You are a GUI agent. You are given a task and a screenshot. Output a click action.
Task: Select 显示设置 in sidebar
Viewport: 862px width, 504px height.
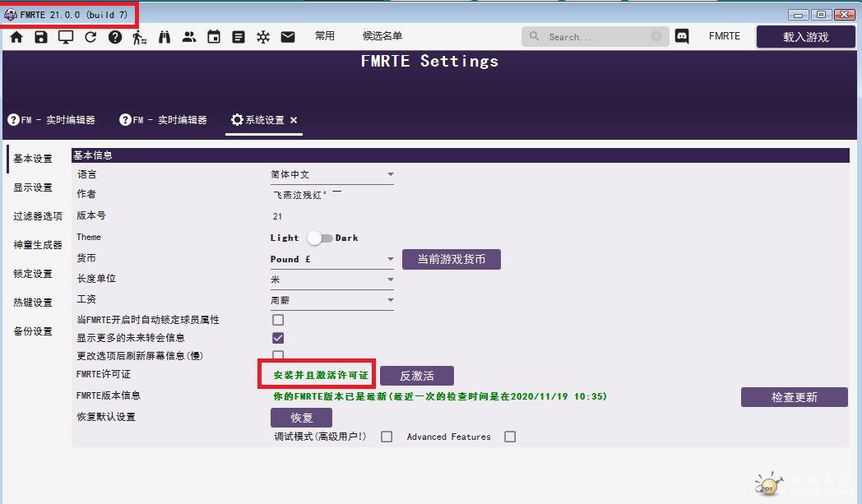coord(33,187)
